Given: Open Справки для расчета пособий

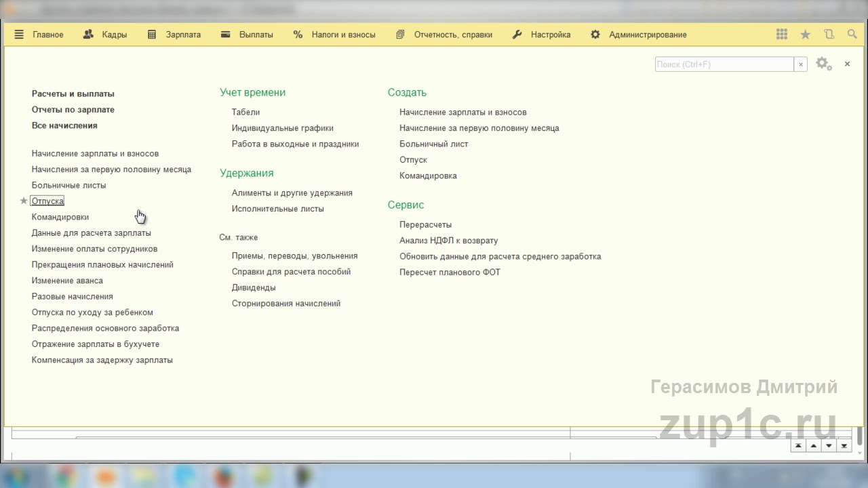Looking at the screenshot, I should 291,272.
